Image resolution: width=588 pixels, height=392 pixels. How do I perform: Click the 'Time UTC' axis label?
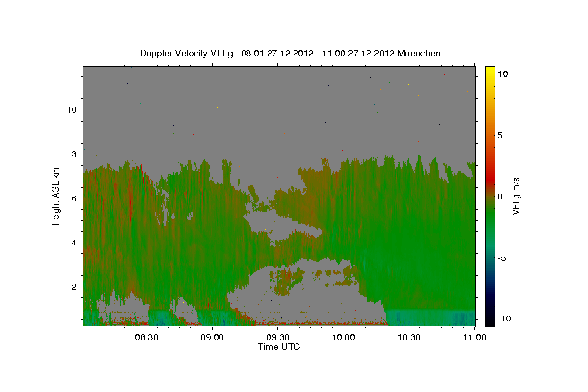click(279, 347)
